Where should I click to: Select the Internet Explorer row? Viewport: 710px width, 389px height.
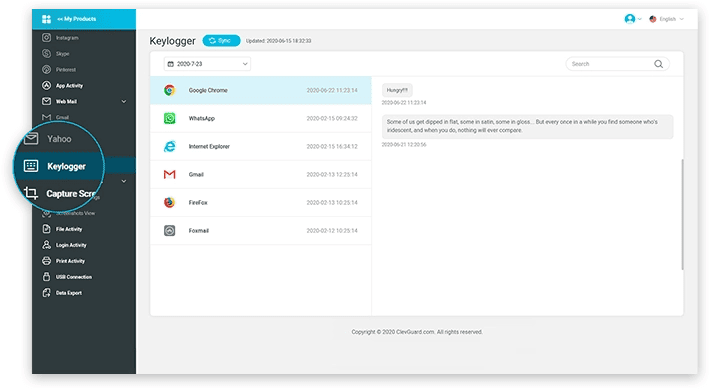(261, 146)
